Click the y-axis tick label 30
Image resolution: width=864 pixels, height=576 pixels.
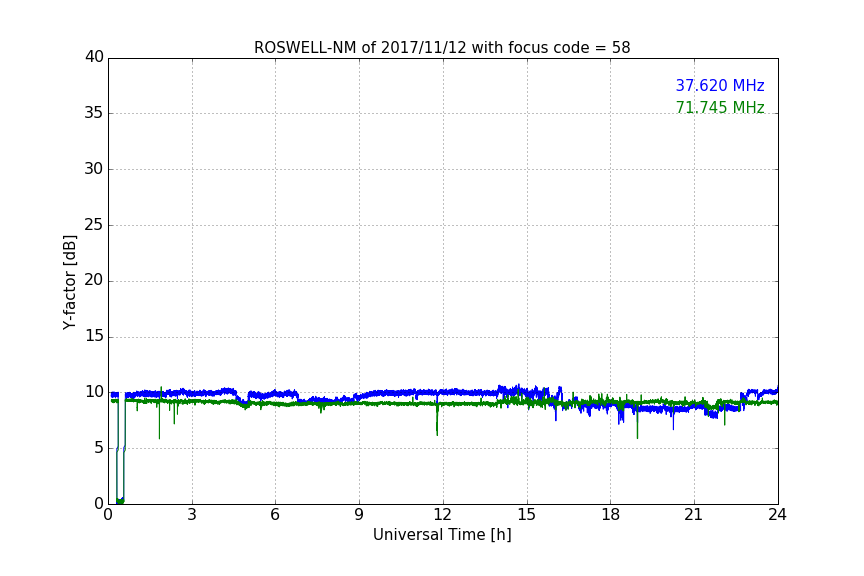tap(94, 169)
